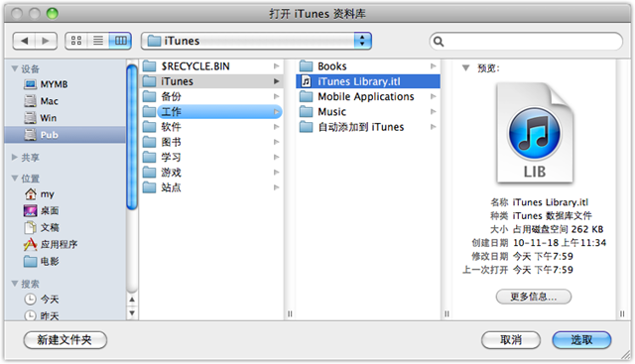Open the Mobile Applications folder
The width and height of the screenshot is (635, 364).
368,96
